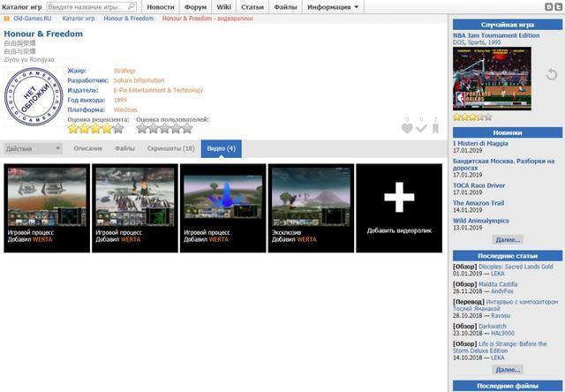Click the VK icon in header

[x=549, y=6]
